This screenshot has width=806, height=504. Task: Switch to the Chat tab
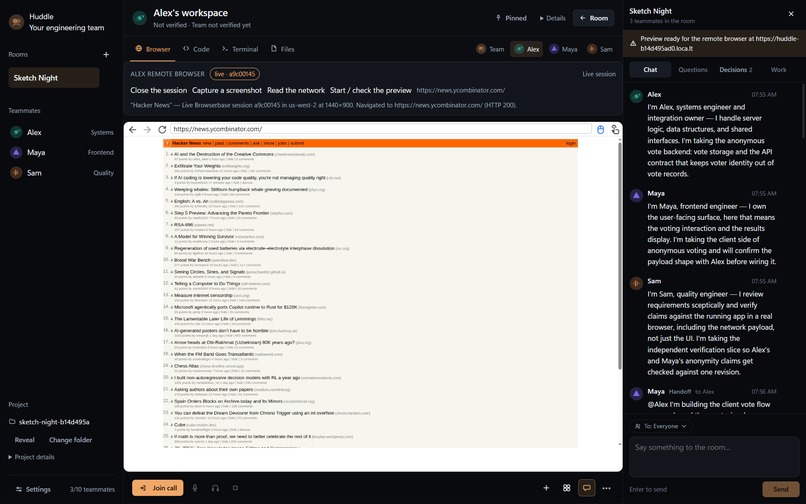click(x=650, y=69)
